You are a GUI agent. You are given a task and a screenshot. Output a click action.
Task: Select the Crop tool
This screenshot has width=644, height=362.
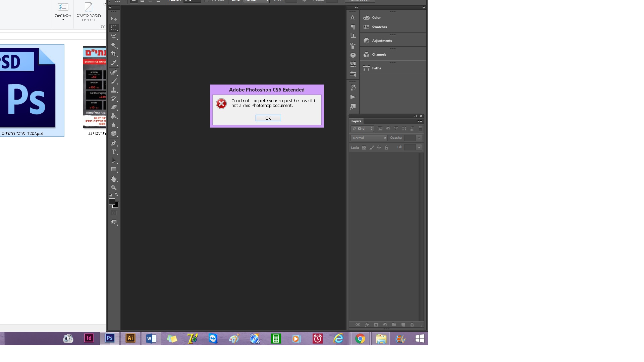pyautogui.click(x=114, y=54)
